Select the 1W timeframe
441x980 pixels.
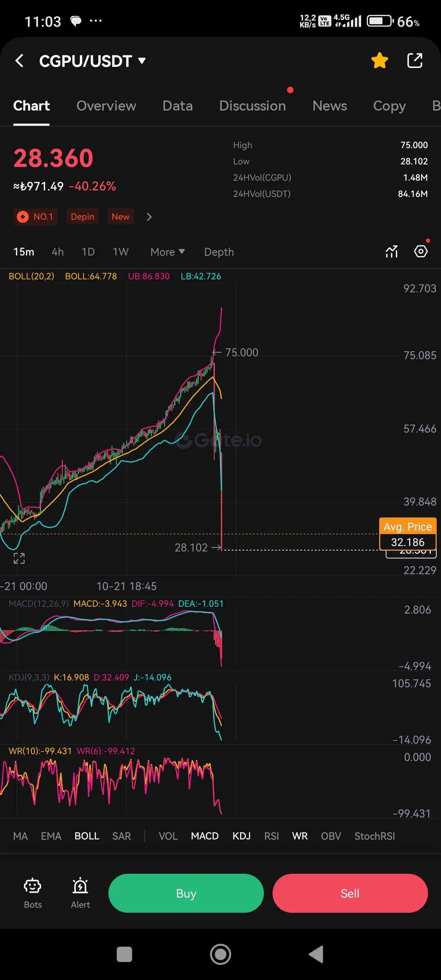[121, 252]
